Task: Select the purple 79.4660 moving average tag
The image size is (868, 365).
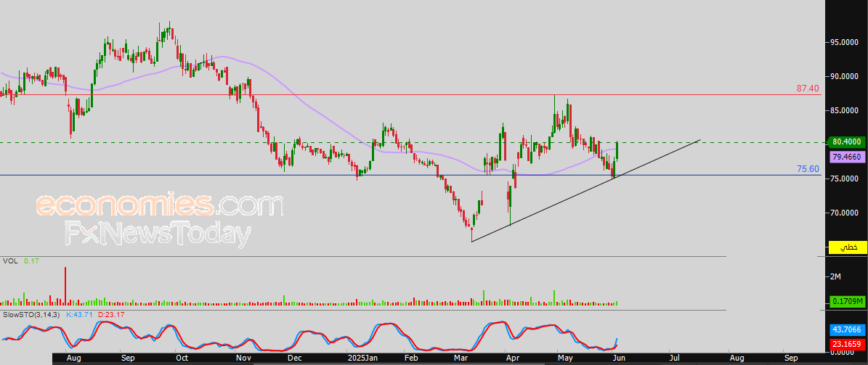Action: (846, 157)
